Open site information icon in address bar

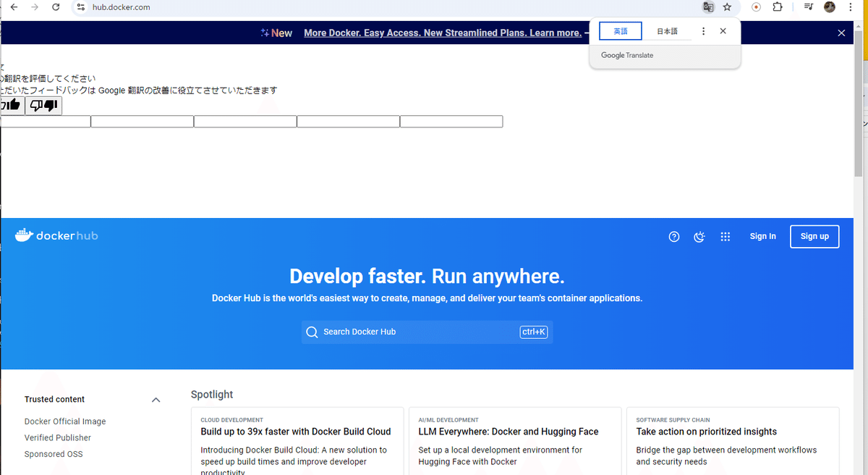coord(81,7)
